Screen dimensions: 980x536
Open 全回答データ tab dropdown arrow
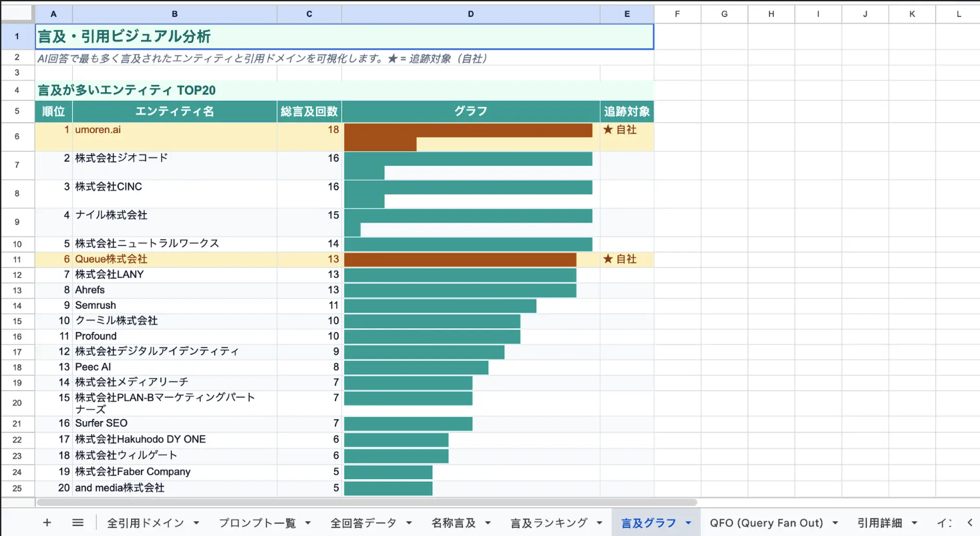coord(409,523)
